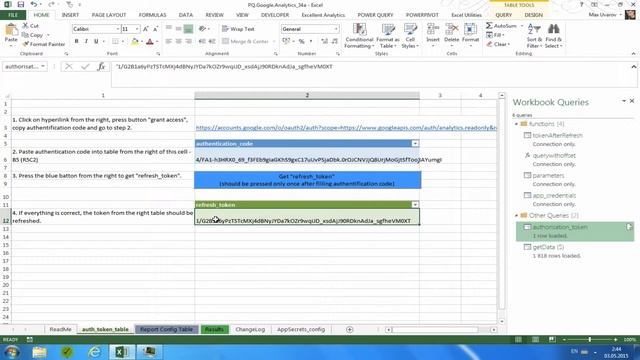
Task: Select the getData query
Action: point(548,247)
